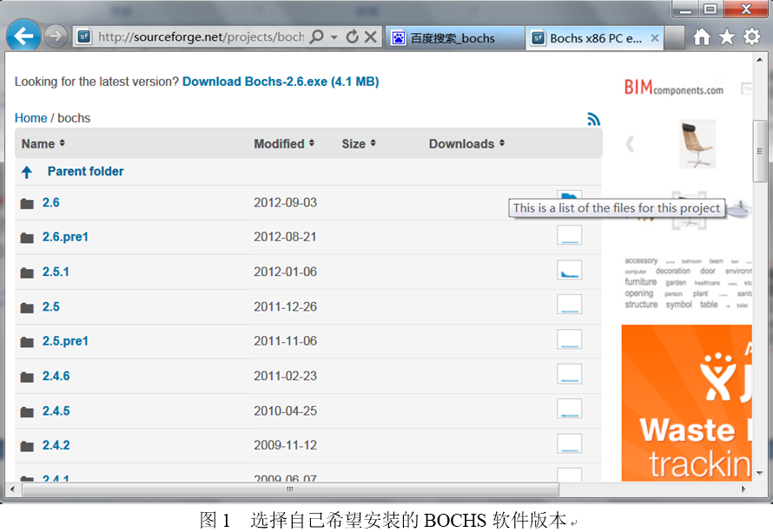Click the furniture tag in ad word cloud
Image resolution: width=773 pixels, height=532 pixels.
coord(641,282)
